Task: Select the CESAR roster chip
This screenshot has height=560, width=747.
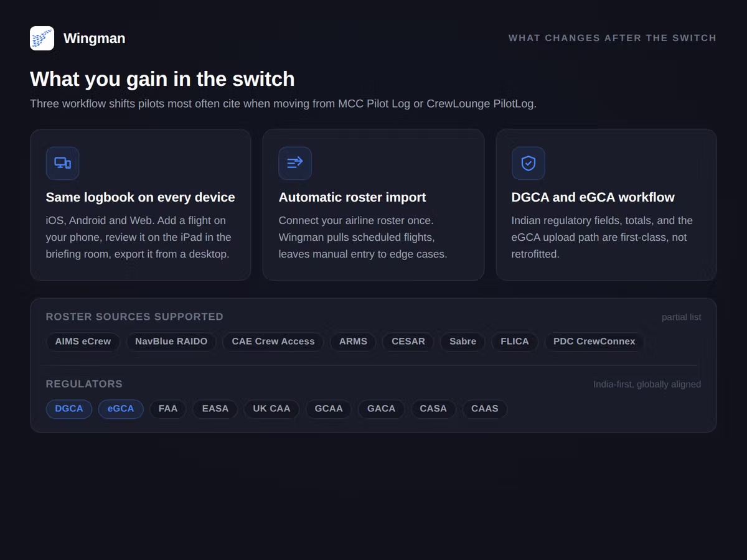Action: click(408, 342)
